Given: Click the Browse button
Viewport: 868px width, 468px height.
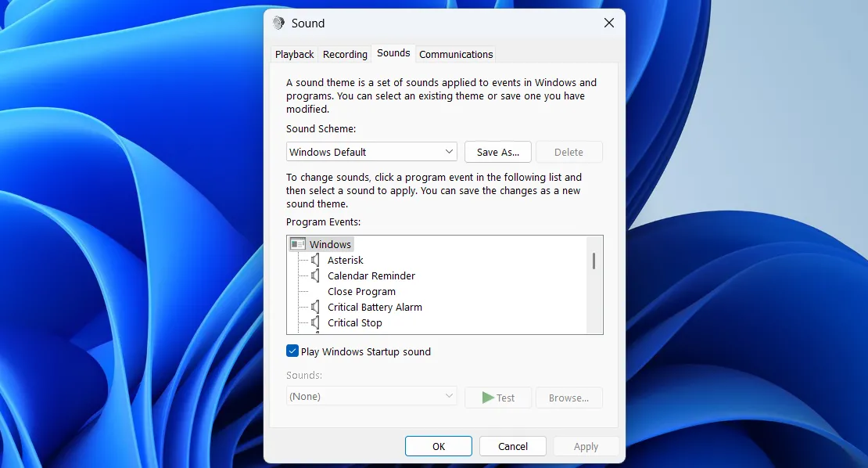Looking at the screenshot, I should [569, 398].
